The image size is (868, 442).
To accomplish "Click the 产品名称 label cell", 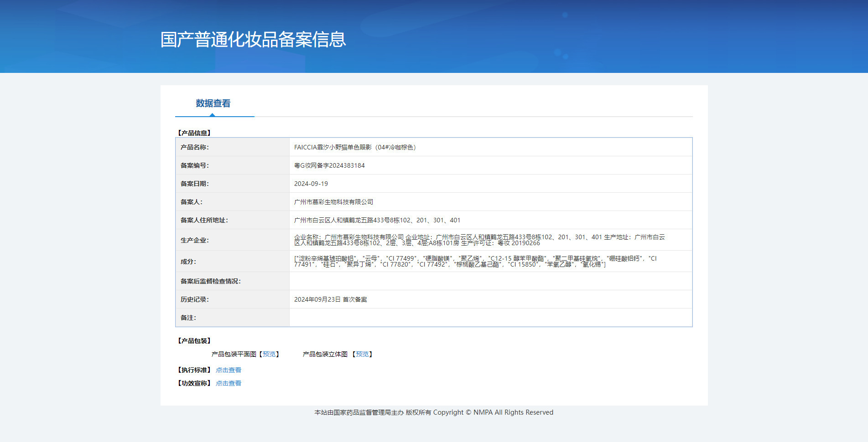I will pyautogui.click(x=195, y=147).
